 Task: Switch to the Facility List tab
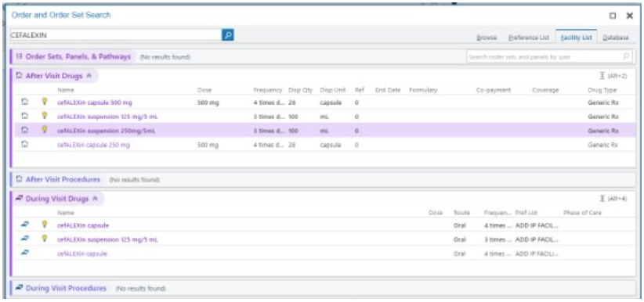(x=577, y=38)
